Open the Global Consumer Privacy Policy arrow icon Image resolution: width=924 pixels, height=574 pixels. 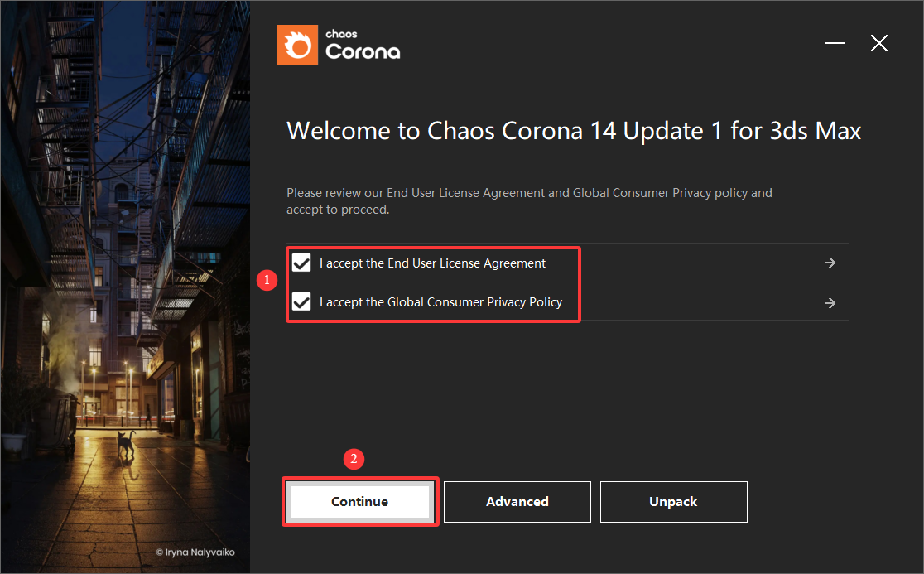point(830,302)
